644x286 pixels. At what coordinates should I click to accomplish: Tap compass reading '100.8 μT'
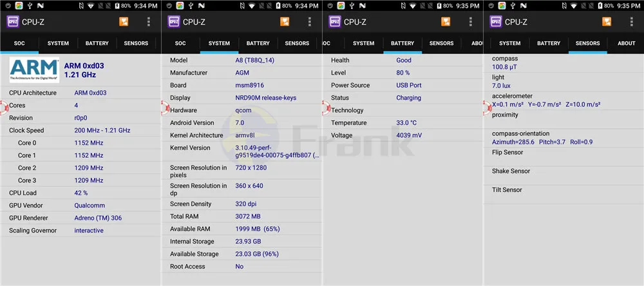tap(505, 67)
